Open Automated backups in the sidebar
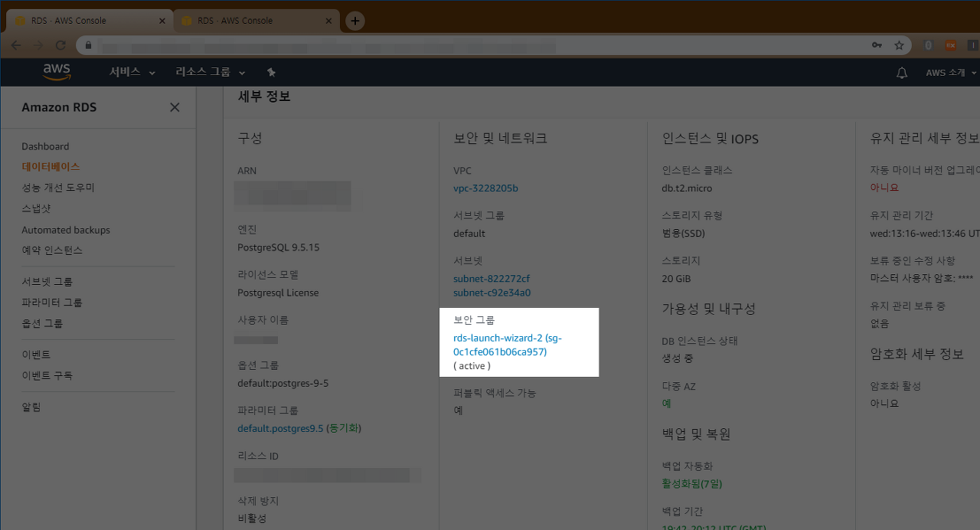This screenshot has width=980, height=530. click(x=66, y=230)
